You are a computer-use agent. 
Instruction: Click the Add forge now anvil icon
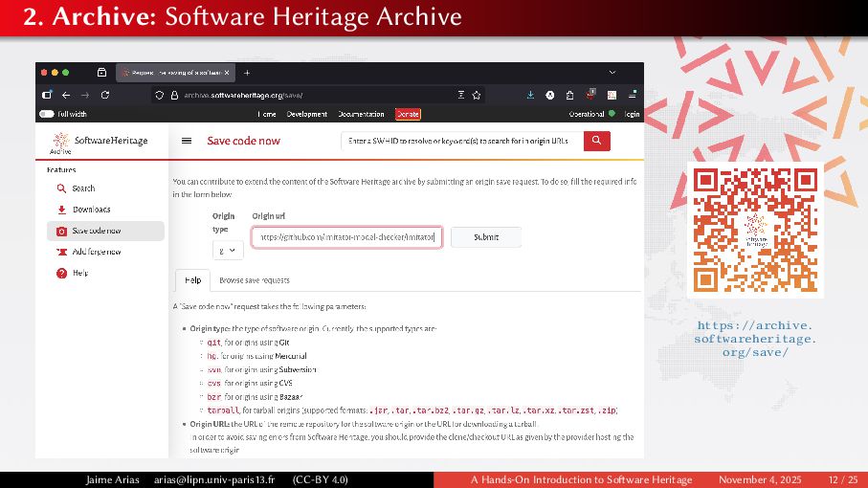pos(61,252)
